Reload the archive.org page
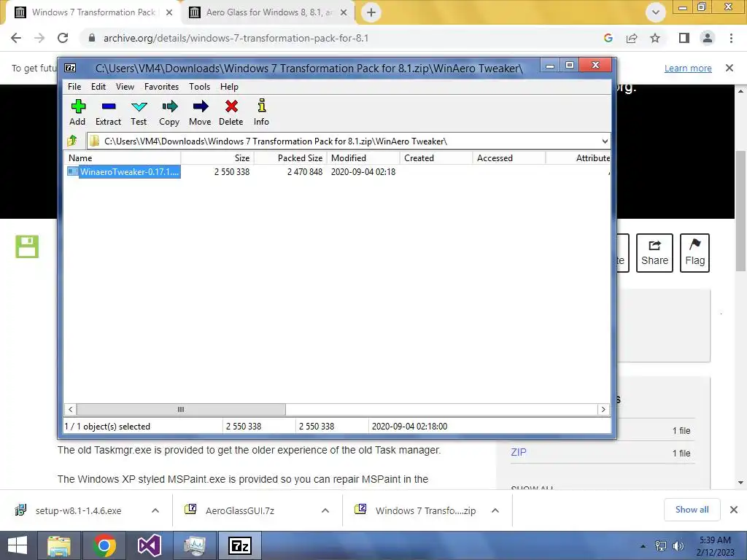 (x=63, y=38)
